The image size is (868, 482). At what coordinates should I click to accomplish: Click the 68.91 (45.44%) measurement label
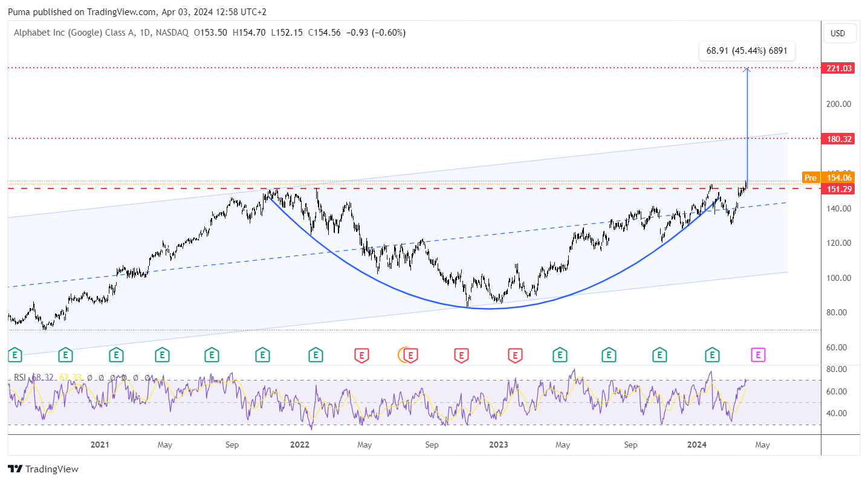pyautogui.click(x=747, y=51)
